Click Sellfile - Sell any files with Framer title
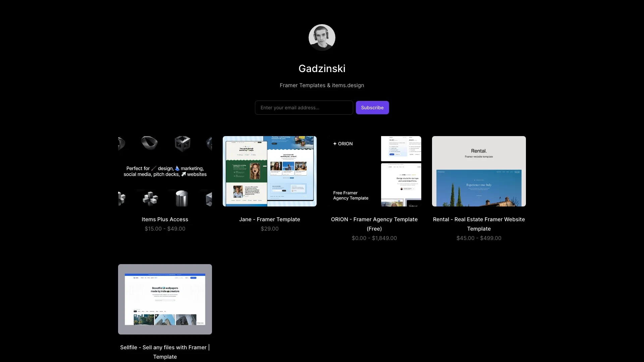Viewport: 644px width, 362px height. [x=165, y=352]
